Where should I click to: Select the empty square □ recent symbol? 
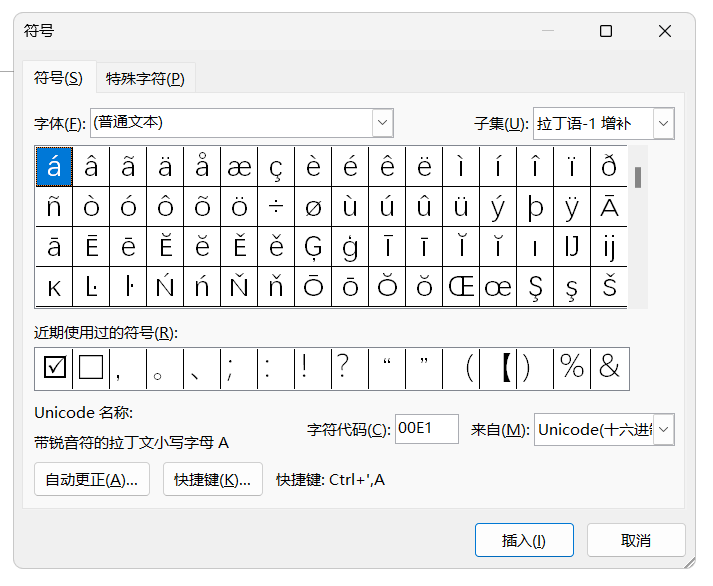pos(91,369)
